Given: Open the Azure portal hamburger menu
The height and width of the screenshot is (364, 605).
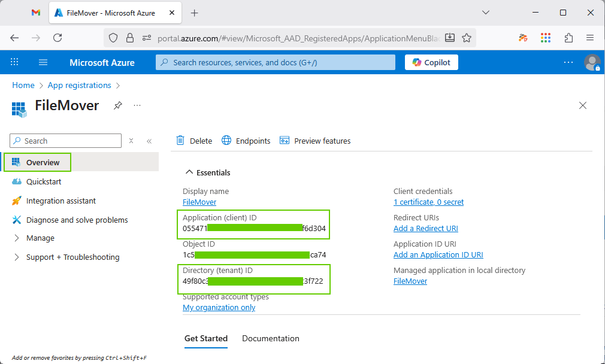Looking at the screenshot, I should point(43,62).
